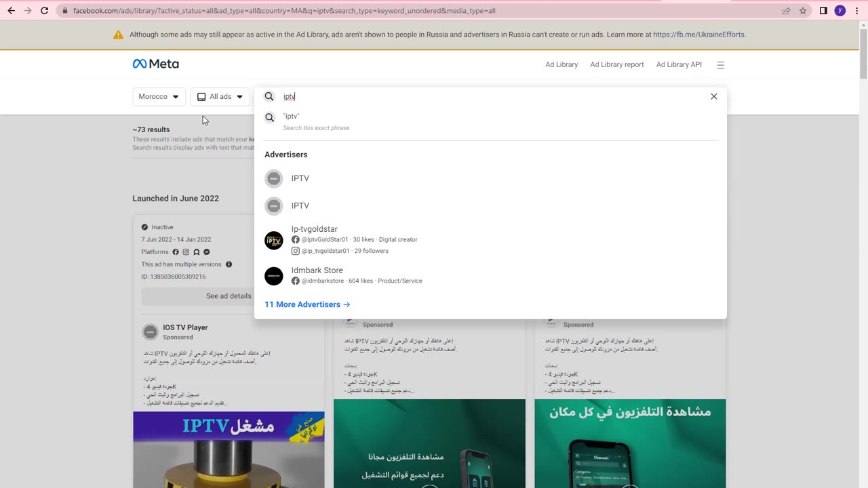Click the info icon next to multiple versions

[x=229, y=264]
